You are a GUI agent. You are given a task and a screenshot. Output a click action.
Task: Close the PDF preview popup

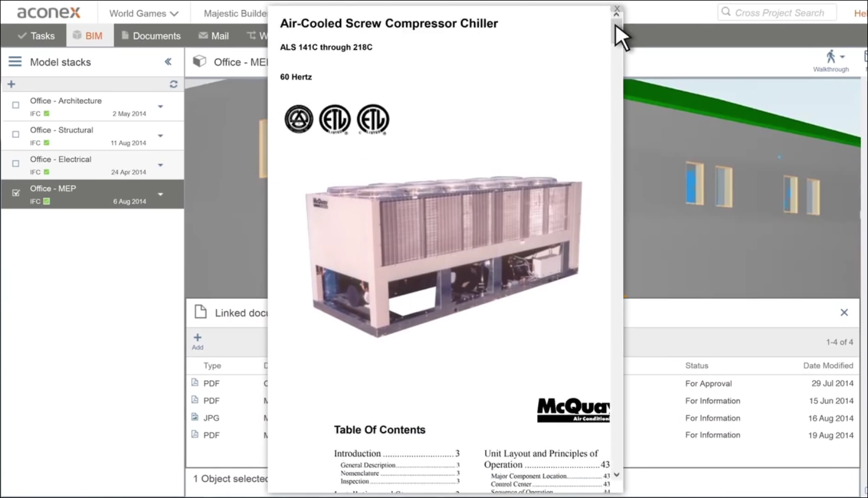tap(617, 9)
